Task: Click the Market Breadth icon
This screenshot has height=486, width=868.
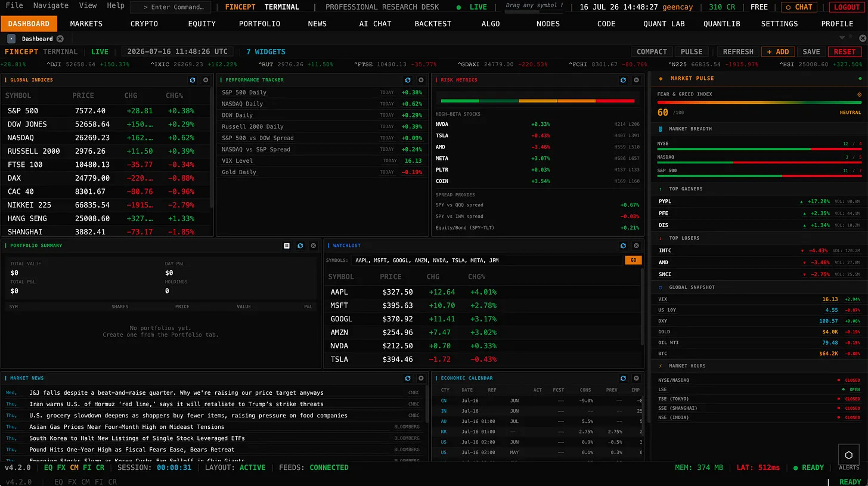Action: click(x=660, y=129)
